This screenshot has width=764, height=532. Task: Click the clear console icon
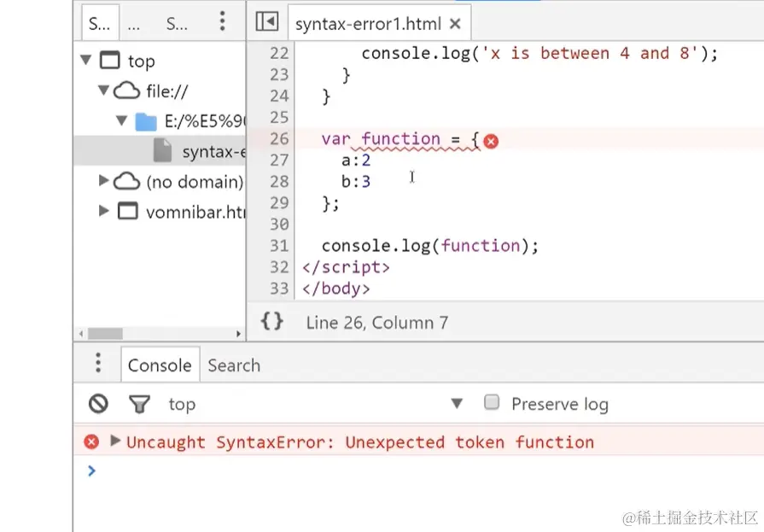click(x=98, y=403)
